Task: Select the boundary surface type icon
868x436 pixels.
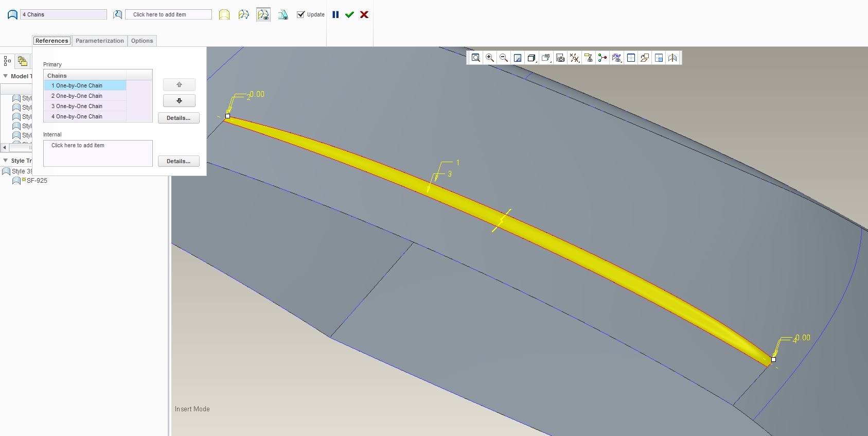Action: click(x=224, y=14)
